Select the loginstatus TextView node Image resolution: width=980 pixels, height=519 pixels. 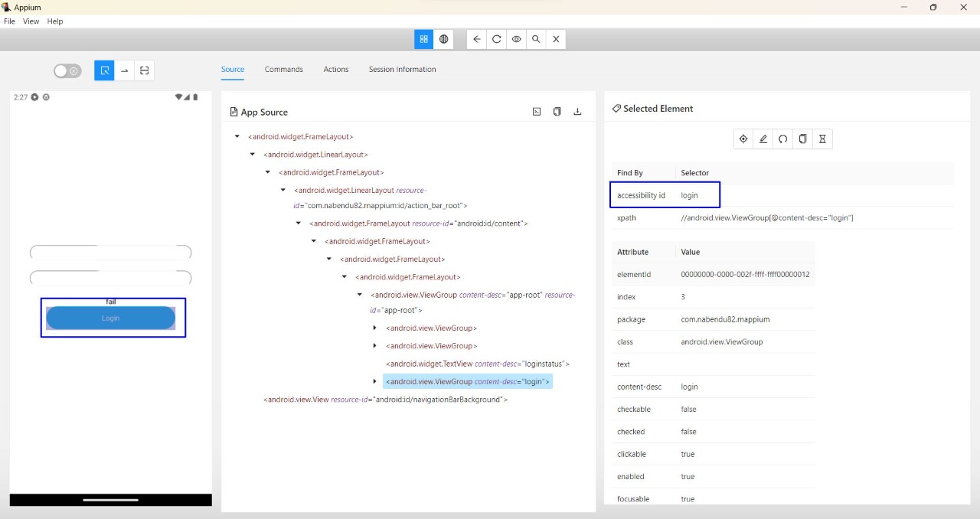[478, 364]
